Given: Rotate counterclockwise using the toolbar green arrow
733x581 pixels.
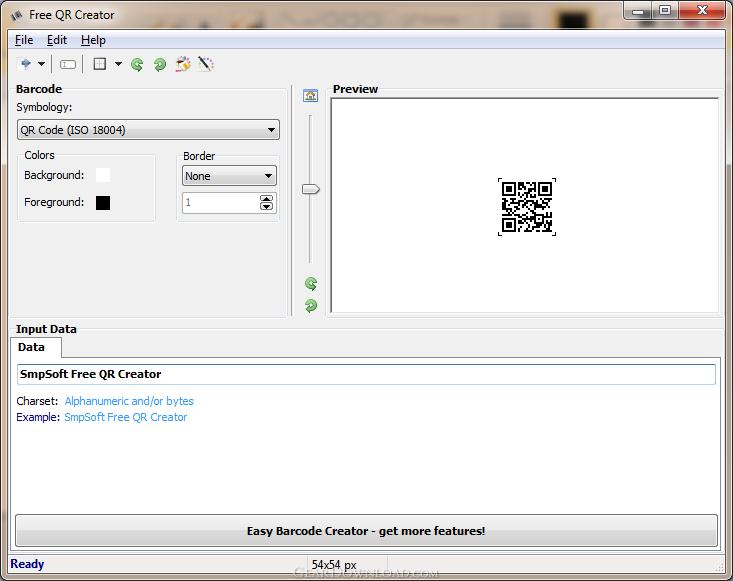Looking at the screenshot, I should [137, 65].
